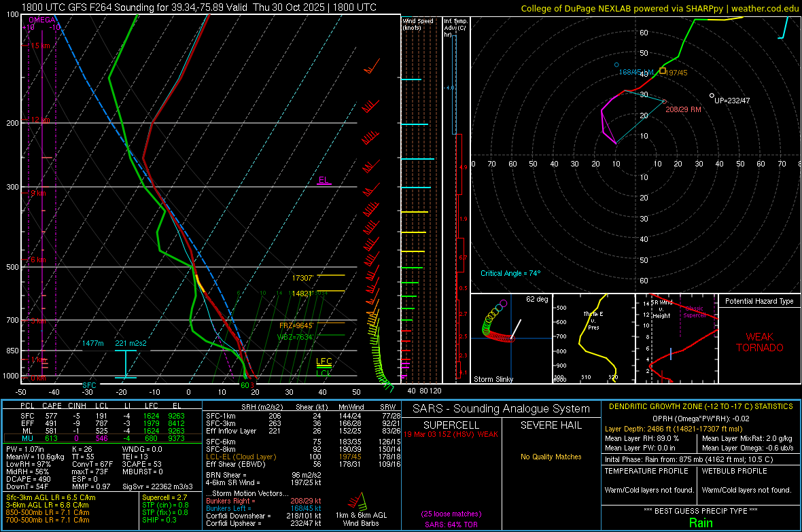Select the highlighted MU parcel row
Viewport: 802px width, 532px height.
pyautogui.click(x=103, y=438)
